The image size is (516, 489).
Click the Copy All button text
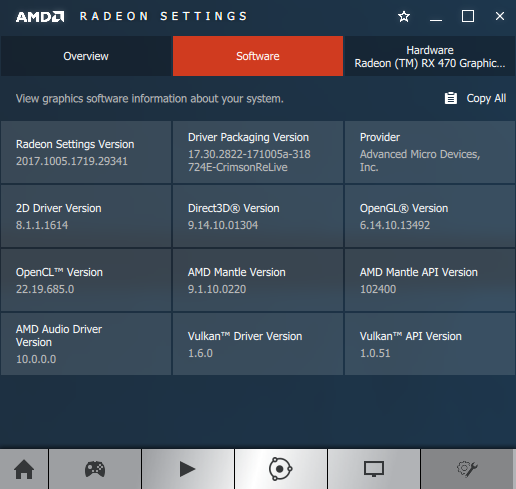coord(486,98)
